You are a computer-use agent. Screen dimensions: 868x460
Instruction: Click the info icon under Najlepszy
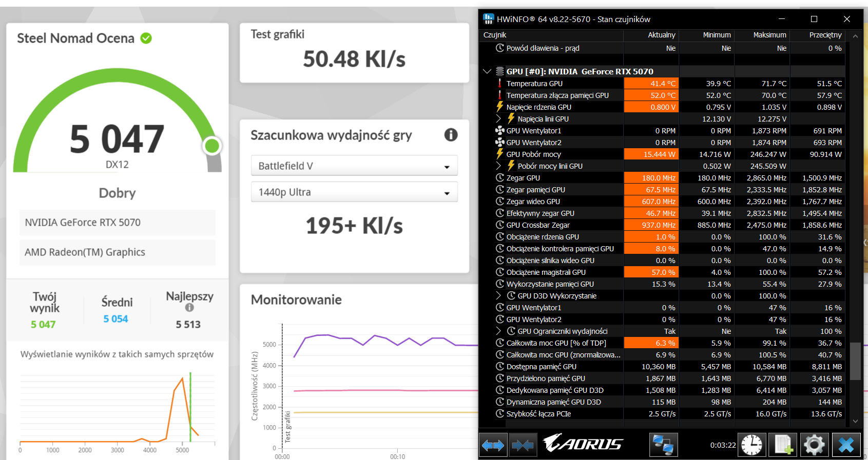pyautogui.click(x=189, y=308)
